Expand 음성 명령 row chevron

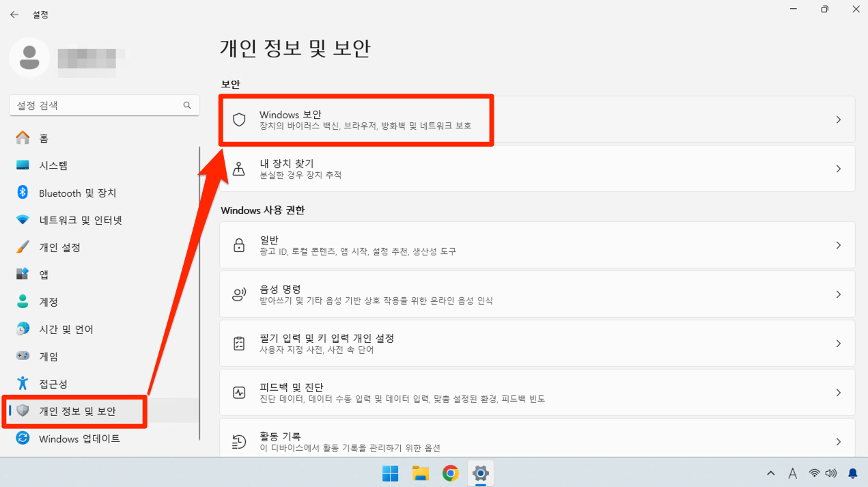click(x=839, y=294)
